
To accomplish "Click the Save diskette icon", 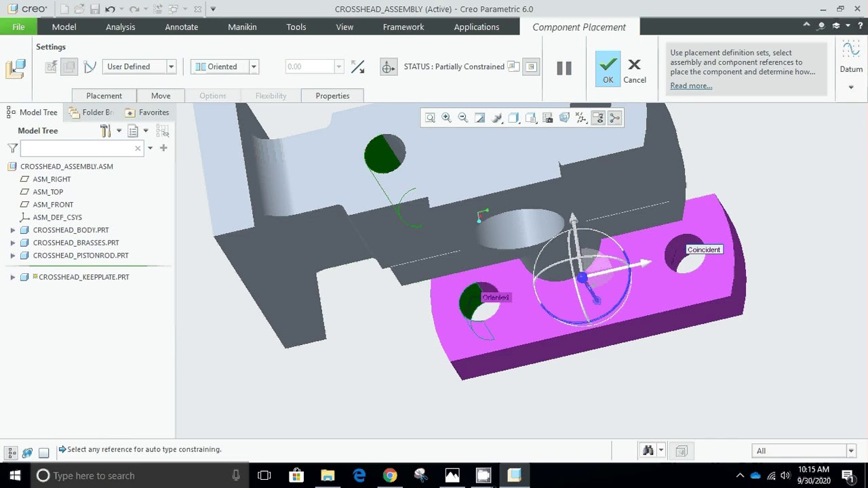I will click(95, 9).
